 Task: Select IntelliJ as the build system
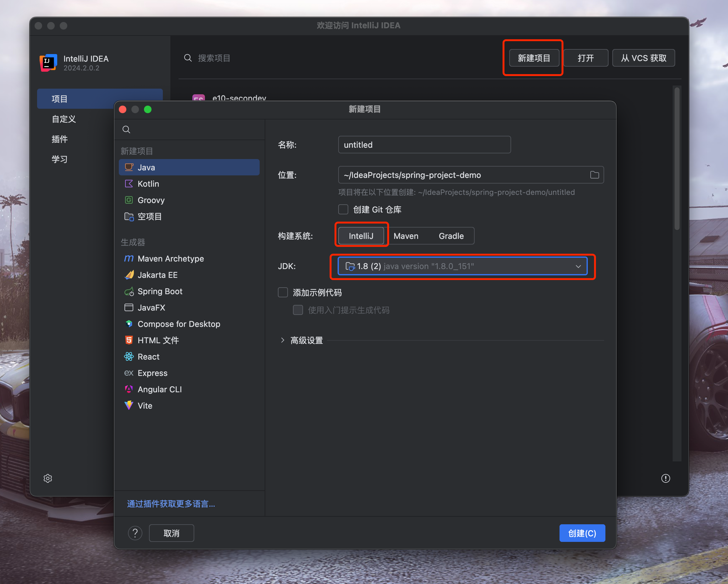361,236
